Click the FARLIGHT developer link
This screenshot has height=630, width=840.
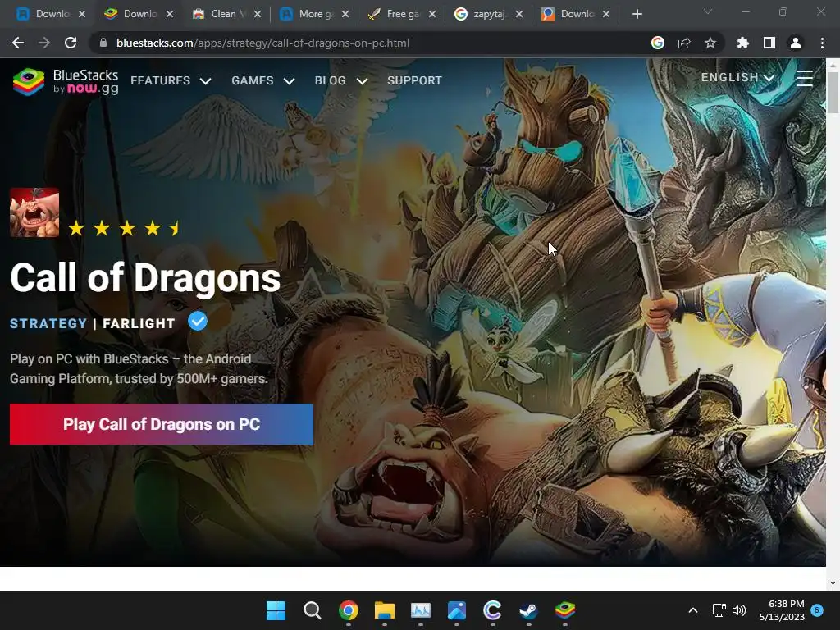[x=139, y=323]
